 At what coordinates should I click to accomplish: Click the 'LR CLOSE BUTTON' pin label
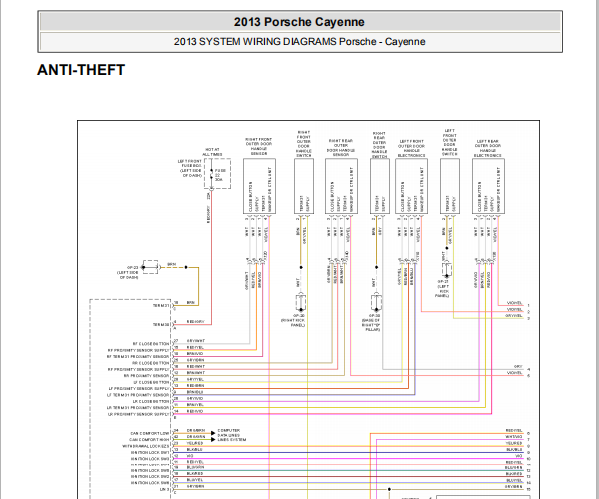click(151, 401)
